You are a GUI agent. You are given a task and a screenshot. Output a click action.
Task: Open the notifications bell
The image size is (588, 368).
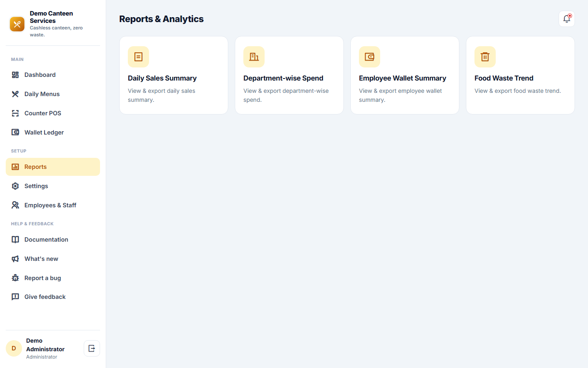click(567, 19)
